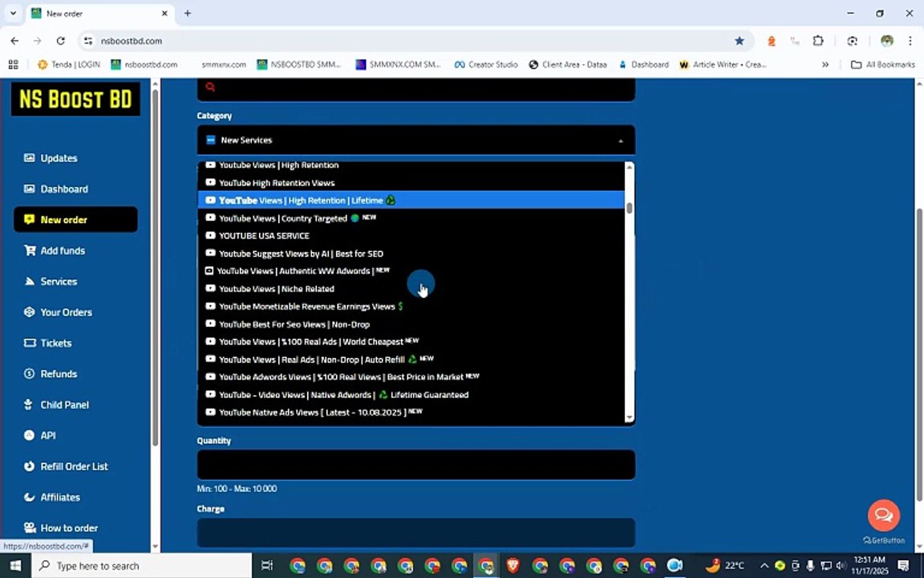
Task: Open the Article Writer bookmark
Action: pyautogui.click(x=723, y=64)
